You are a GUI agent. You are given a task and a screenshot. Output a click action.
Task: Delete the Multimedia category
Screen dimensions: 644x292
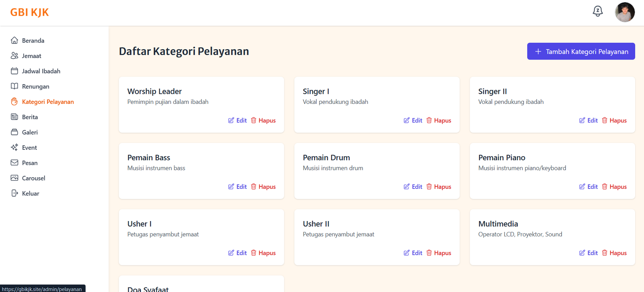614,253
